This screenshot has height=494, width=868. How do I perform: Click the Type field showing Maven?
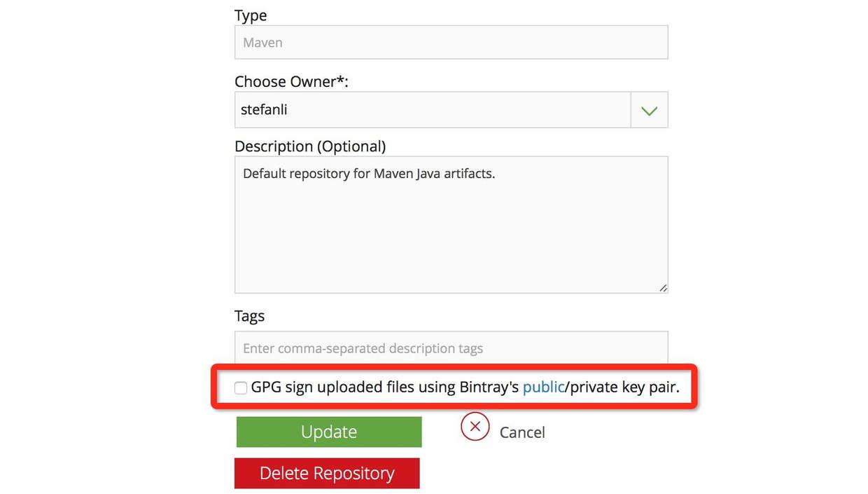451,43
